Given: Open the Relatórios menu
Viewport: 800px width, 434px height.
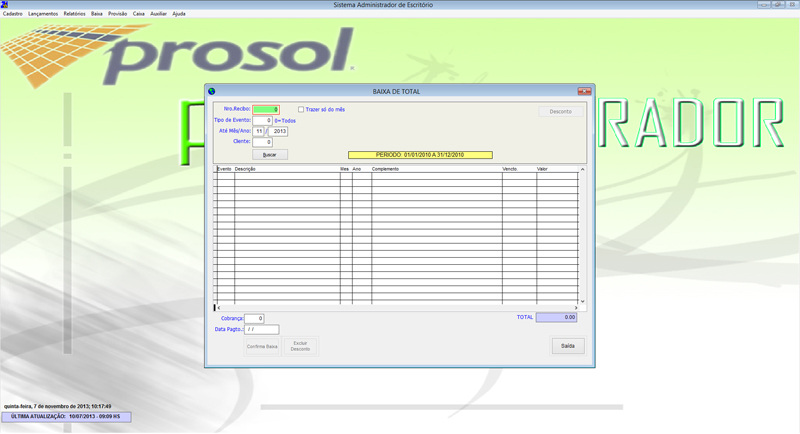Looking at the screenshot, I should pyautogui.click(x=74, y=14).
